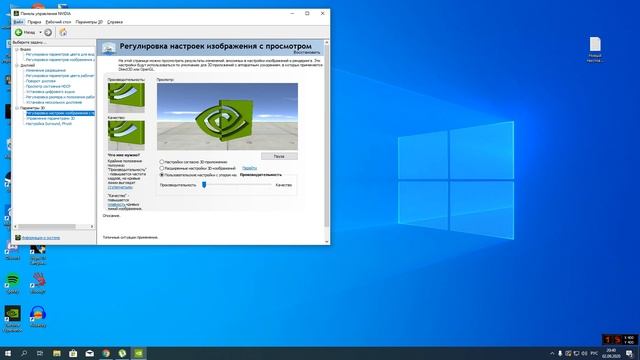The height and width of the screenshot is (360, 640).
Task: Open the Back button history dropdown arrow
Action: click(x=40, y=32)
